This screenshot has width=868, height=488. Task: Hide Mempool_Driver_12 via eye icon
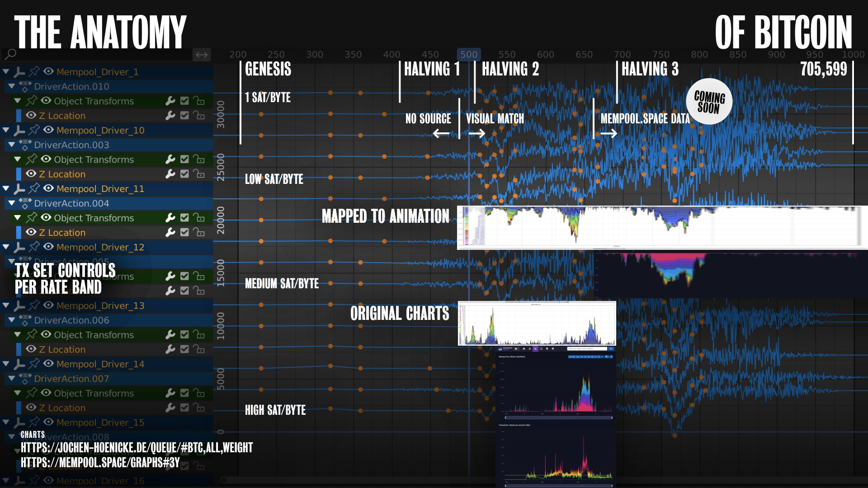tap(48, 247)
